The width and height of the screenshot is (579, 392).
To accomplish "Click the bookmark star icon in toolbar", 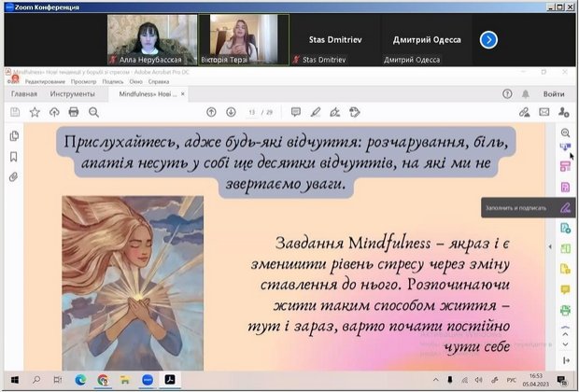I will (35, 112).
